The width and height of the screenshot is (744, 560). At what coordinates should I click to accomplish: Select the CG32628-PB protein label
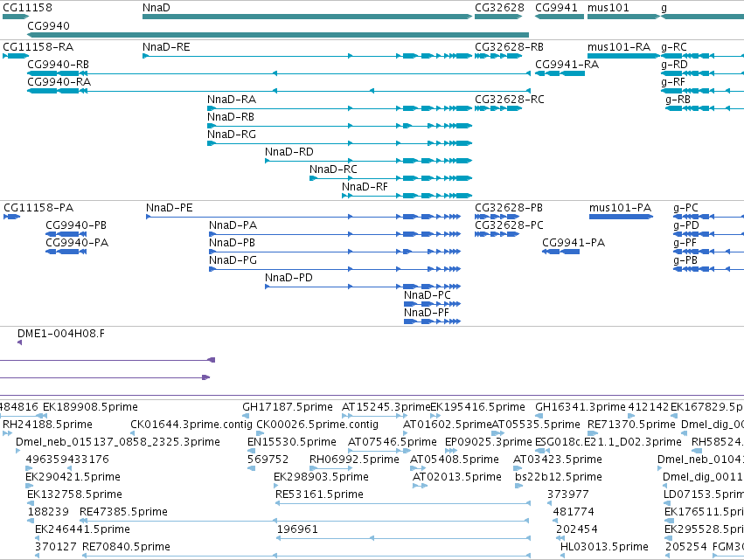point(509,208)
